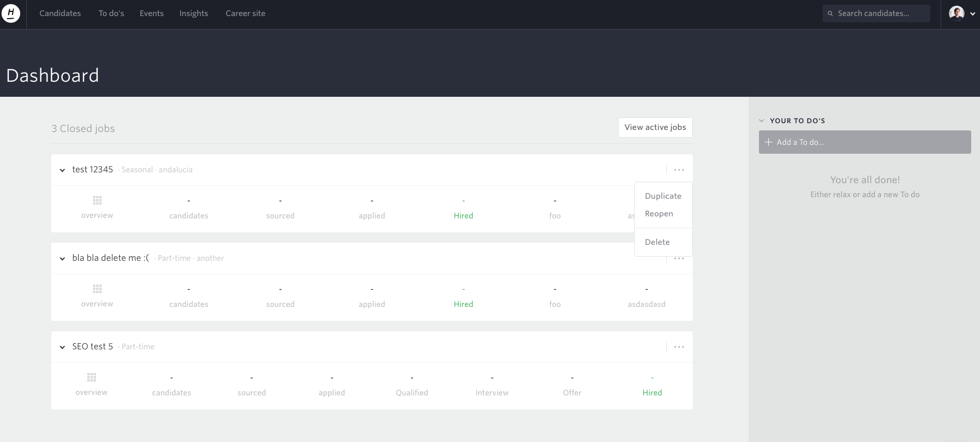This screenshot has height=442, width=980.
Task: Open foo stage of bla bla delete me
Action: [x=555, y=297]
